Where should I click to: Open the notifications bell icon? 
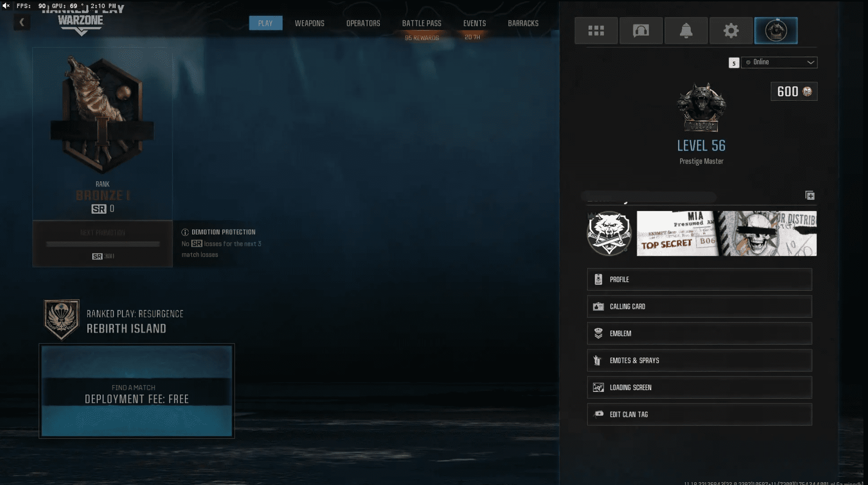point(686,31)
